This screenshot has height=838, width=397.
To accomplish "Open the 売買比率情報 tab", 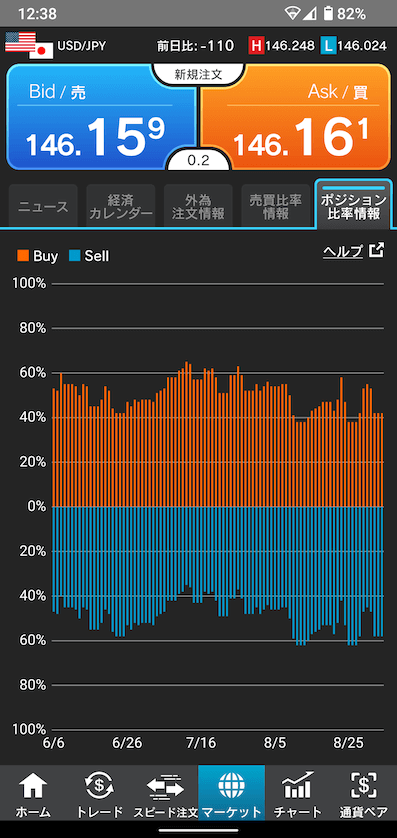I will [276, 206].
